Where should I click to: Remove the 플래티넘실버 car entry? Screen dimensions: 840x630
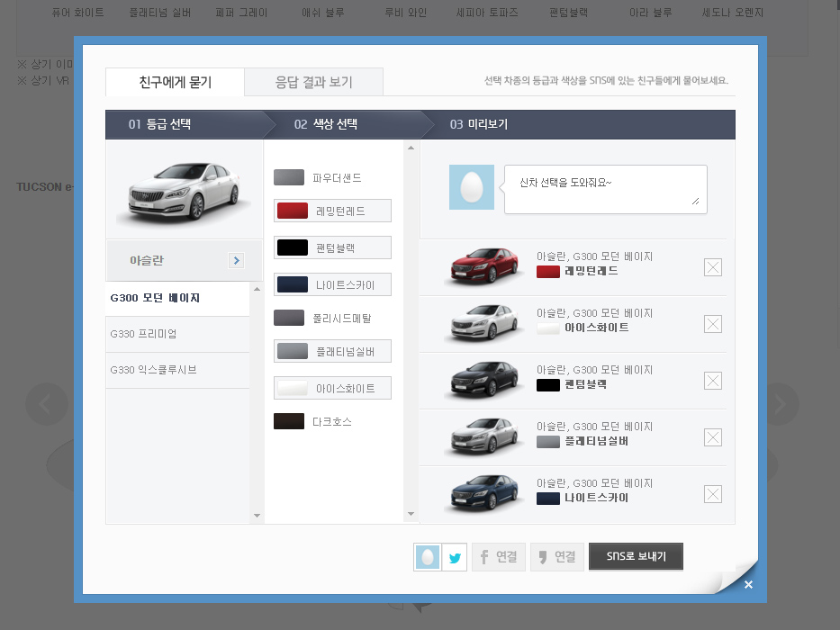pyautogui.click(x=713, y=437)
